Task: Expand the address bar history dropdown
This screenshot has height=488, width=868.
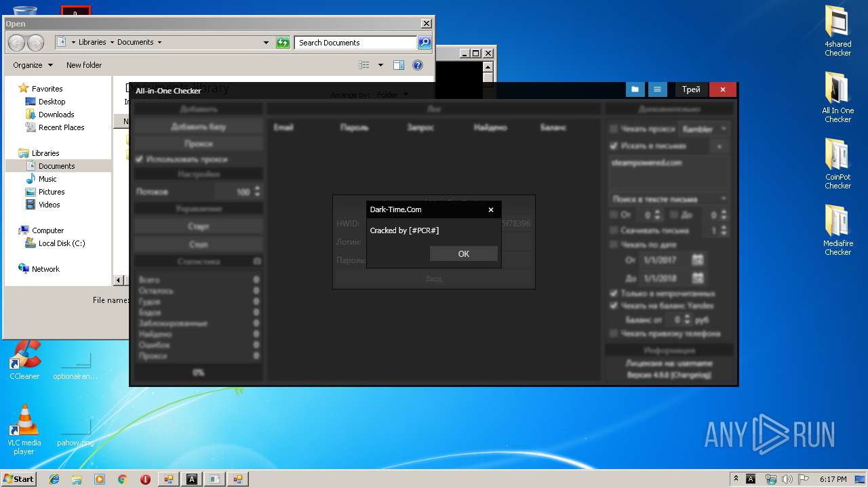Action: pos(267,43)
